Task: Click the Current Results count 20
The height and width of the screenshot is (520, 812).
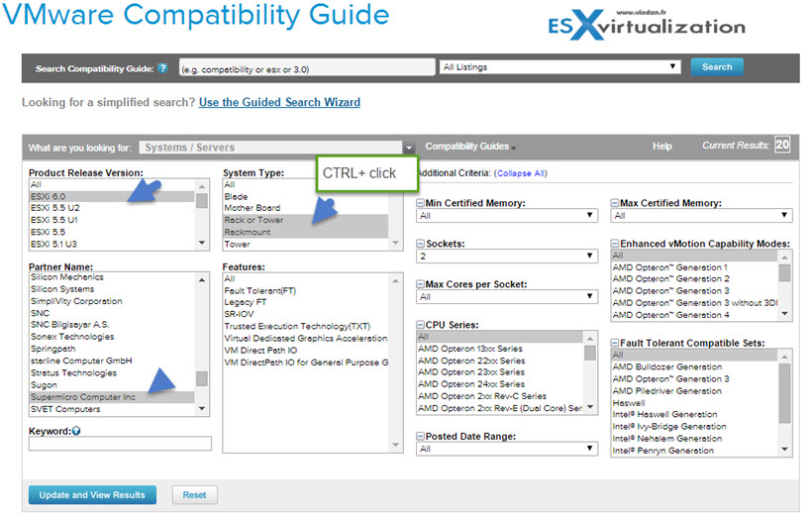Action: coord(782,145)
